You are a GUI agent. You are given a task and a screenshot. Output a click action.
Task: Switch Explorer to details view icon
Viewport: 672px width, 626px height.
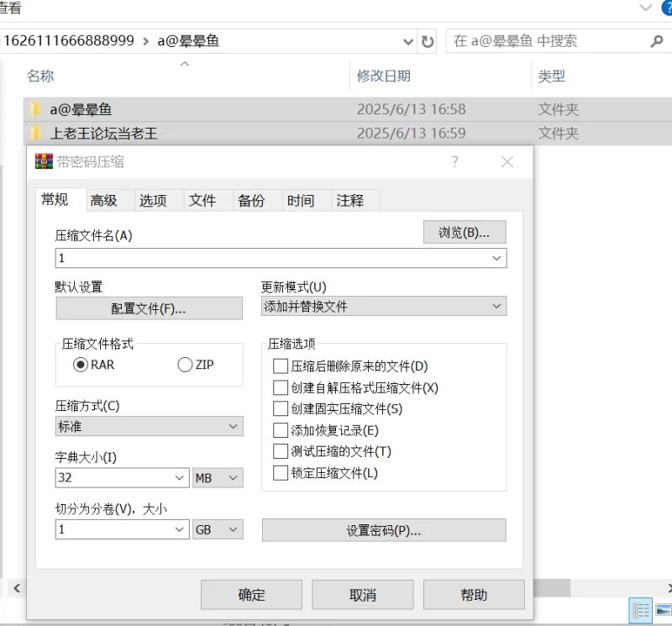click(x=640, y=610)
